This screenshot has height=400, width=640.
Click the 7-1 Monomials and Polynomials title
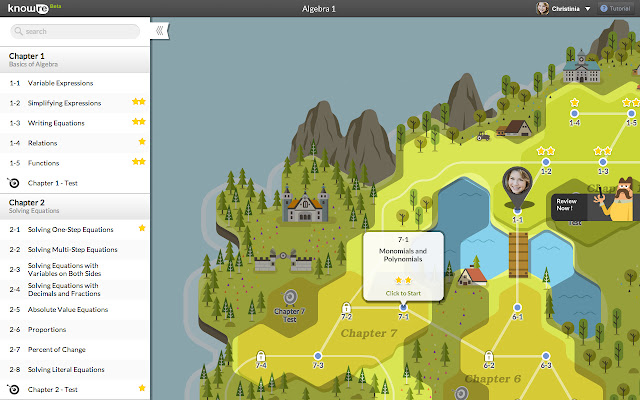click(403, 255)
